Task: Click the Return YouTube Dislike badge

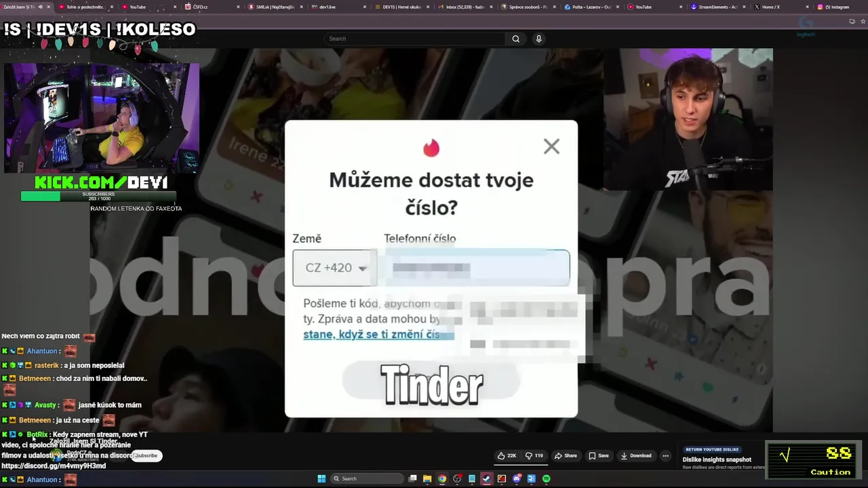Action: (x=711, y=449)
